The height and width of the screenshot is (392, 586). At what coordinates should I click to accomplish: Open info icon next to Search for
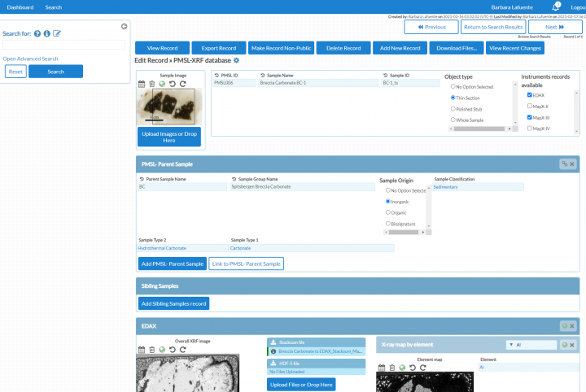(x=46, y=33)
